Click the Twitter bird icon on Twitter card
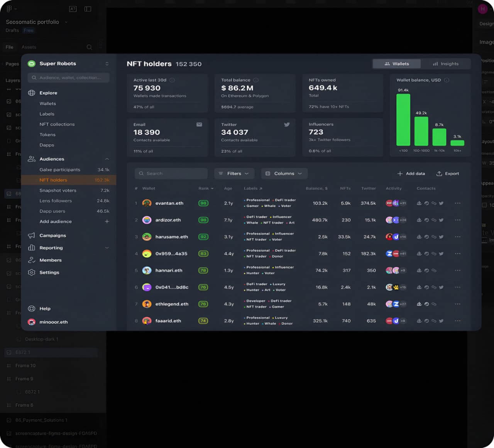Screen dimensions: 494x448 287,125
